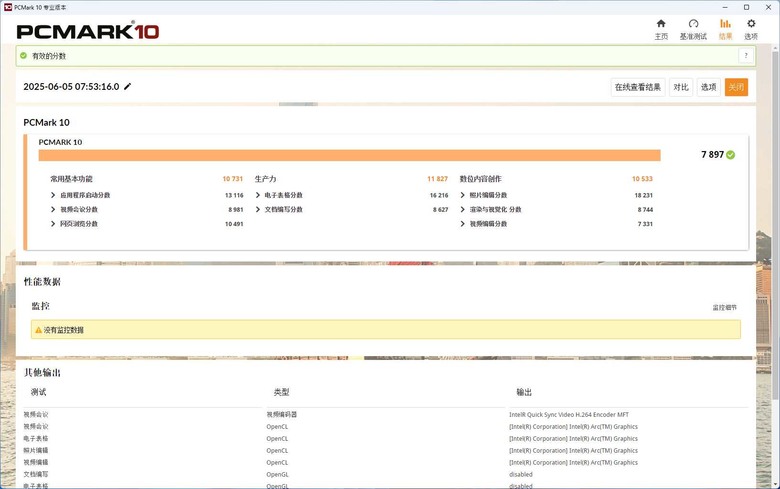Click the 常用基本功能 heading
780x489 pixels.
[x=71, y=179]
